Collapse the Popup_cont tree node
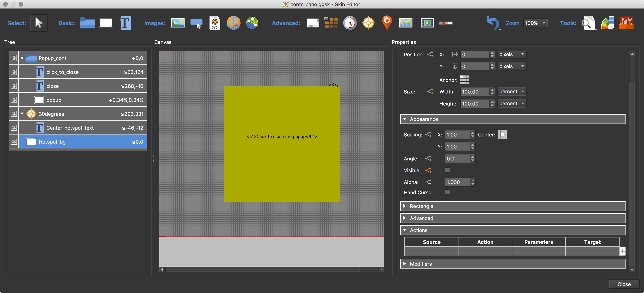The height and width of the screenshot is (293, 644). pyautogui.click(x=22, y=58)
